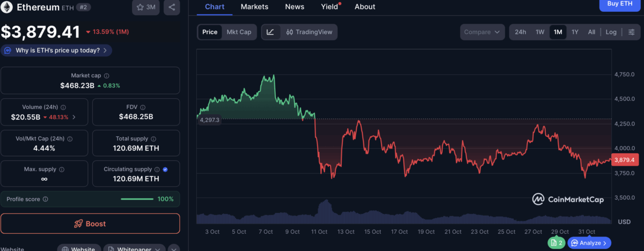Click the star watchlist 3M button
This screenshot has width=644, height=251.
145,7
